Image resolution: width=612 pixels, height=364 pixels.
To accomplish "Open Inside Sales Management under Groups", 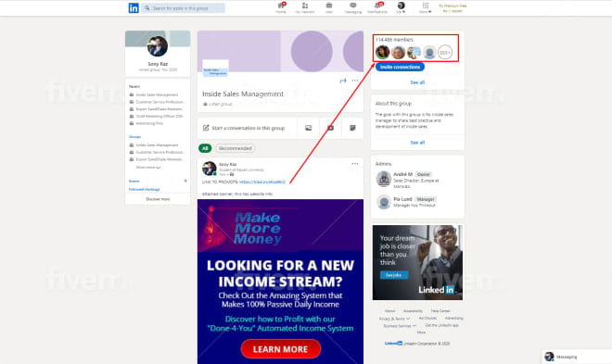I will pos(157,145).
